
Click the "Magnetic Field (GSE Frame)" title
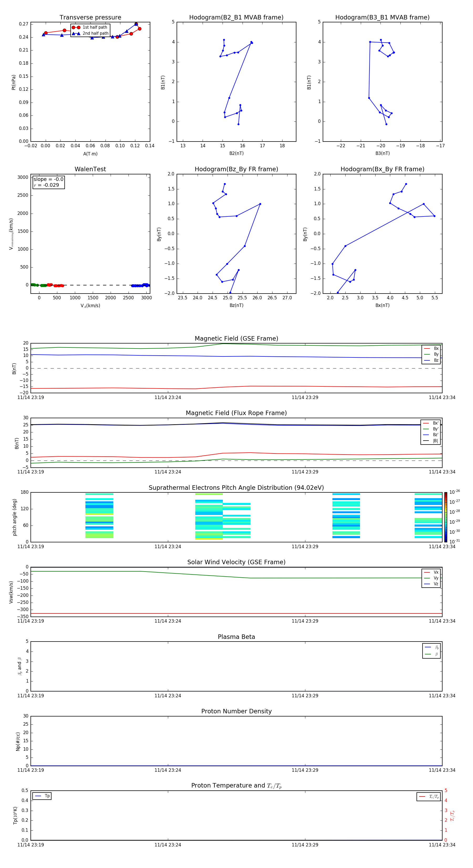point(236,339)
